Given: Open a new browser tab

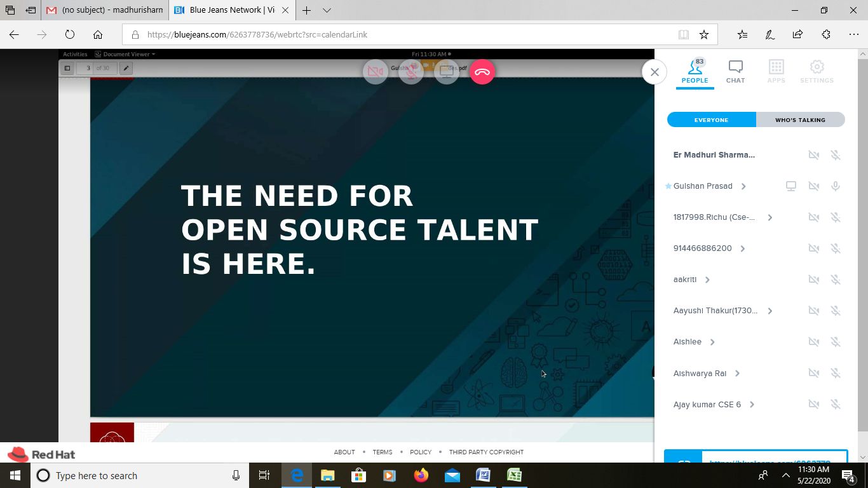Looking at the screenshot, I should click(x=307, y=10).
